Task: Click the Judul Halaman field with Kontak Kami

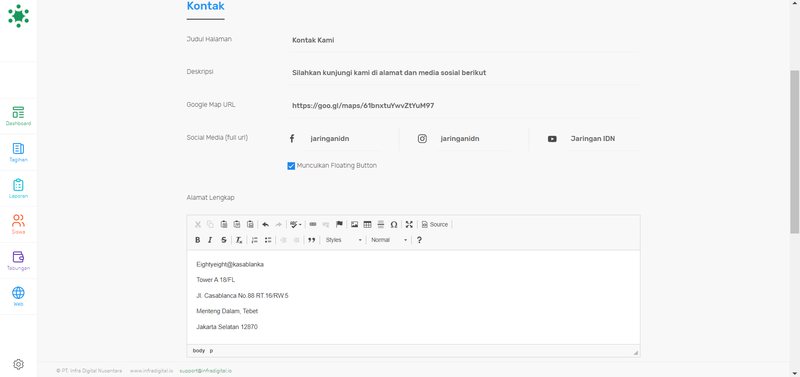Action: point(464,40)
